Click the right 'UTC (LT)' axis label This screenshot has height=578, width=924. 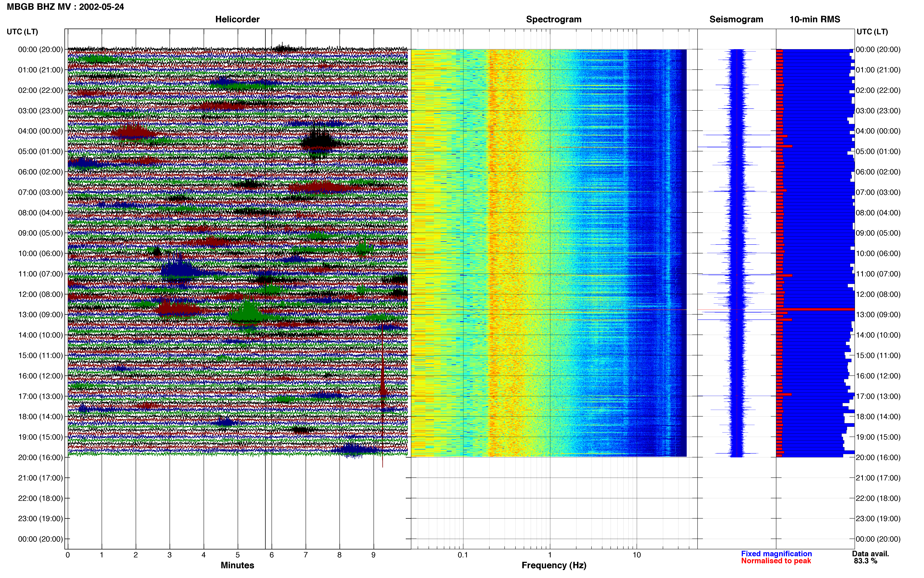[872, 32]
